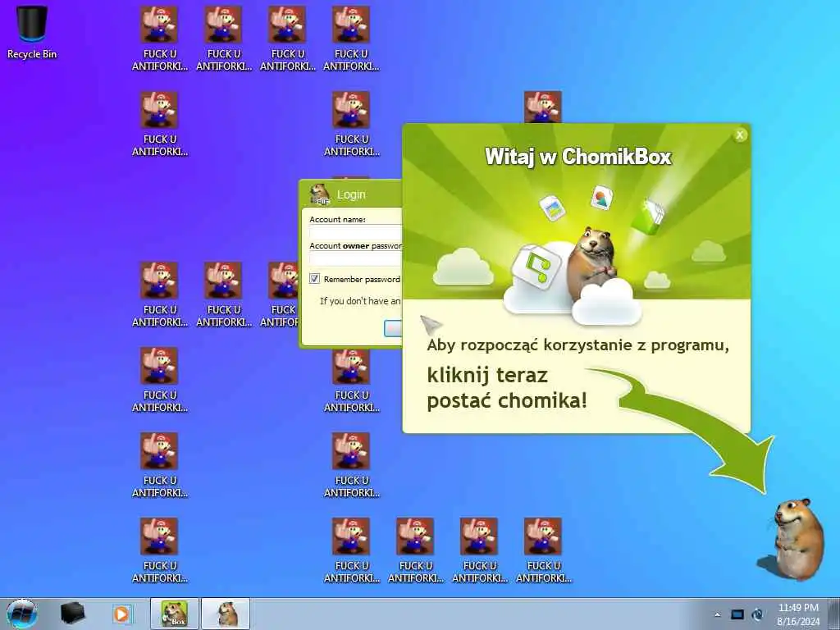Toggle the Remember password checkbox

tap(314, 279)
